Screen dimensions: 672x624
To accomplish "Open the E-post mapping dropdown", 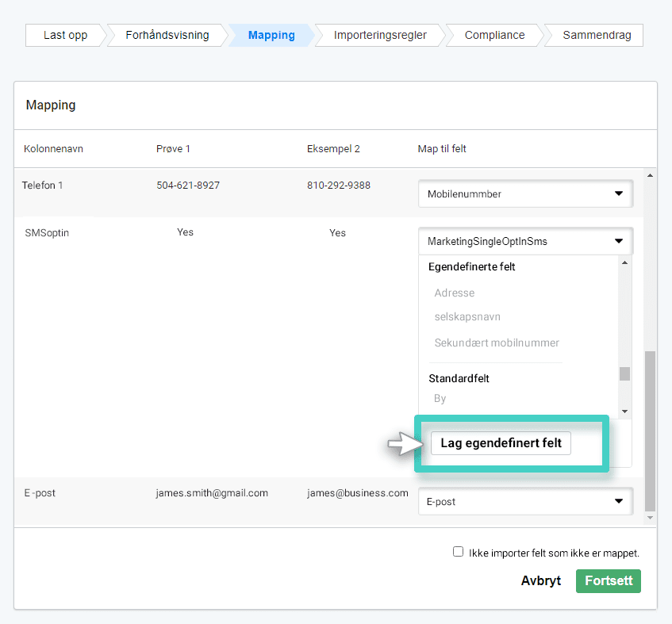I will (524, 501).
